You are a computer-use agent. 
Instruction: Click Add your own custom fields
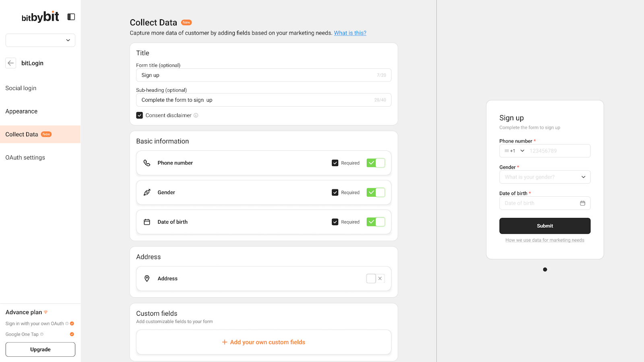click(x=264, y=342)
